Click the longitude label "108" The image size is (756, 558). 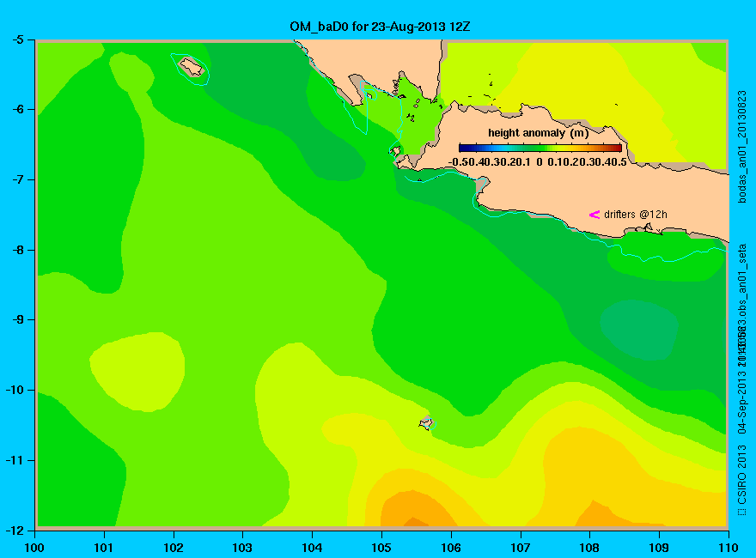(x=589, y=548)
